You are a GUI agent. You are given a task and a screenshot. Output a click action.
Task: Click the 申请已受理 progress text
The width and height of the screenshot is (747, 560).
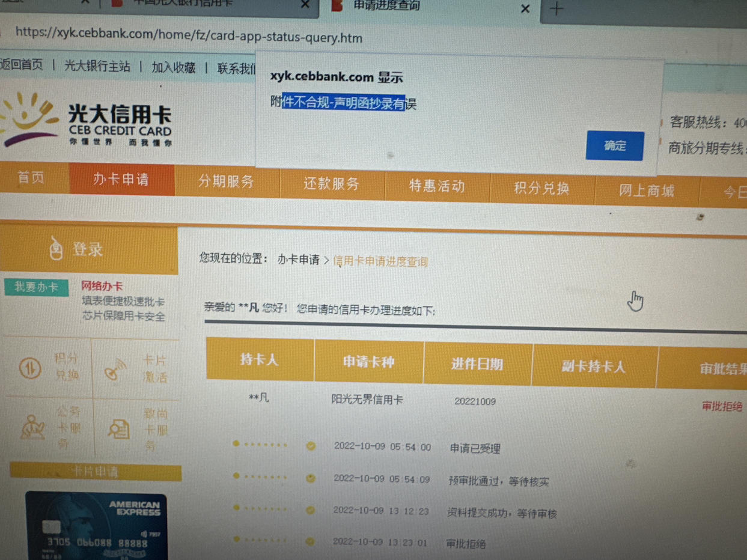(x=475, y=448)
